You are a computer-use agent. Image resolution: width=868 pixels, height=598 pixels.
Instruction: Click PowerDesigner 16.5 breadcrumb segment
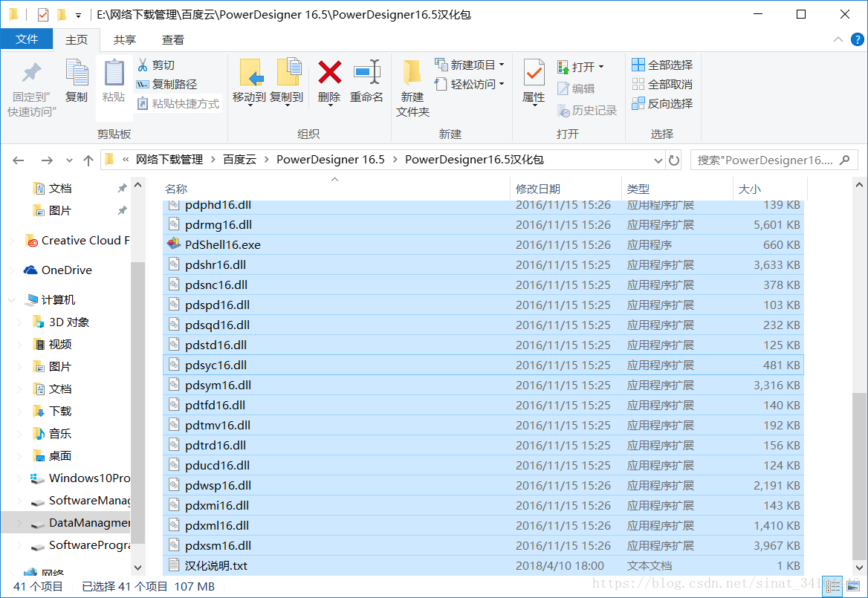(331, 159)
